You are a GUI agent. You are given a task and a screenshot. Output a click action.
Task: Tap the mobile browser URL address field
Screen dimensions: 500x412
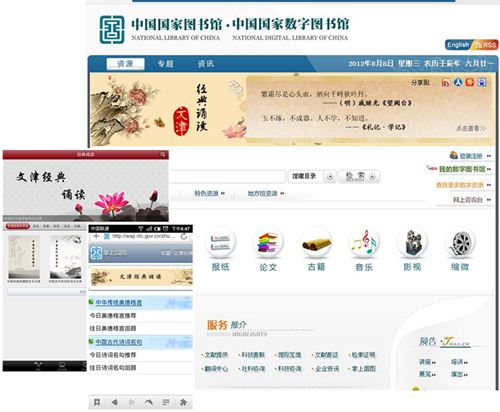[143, 236]
